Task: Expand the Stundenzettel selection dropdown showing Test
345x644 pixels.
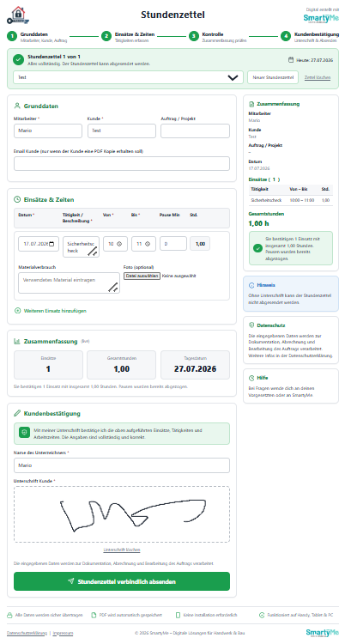Action: point(128,77)
